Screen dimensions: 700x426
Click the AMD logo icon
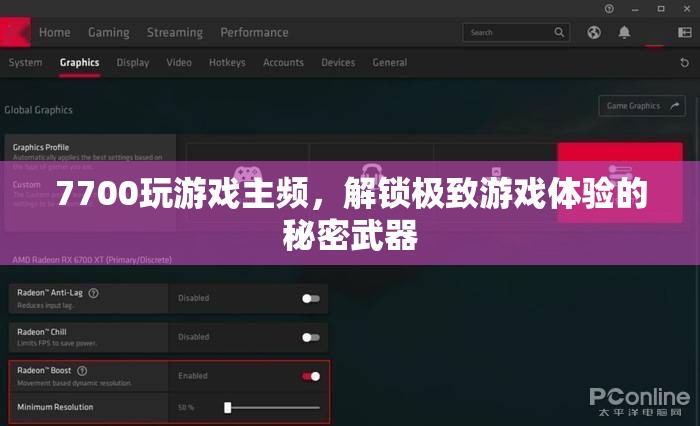(15, 32)
